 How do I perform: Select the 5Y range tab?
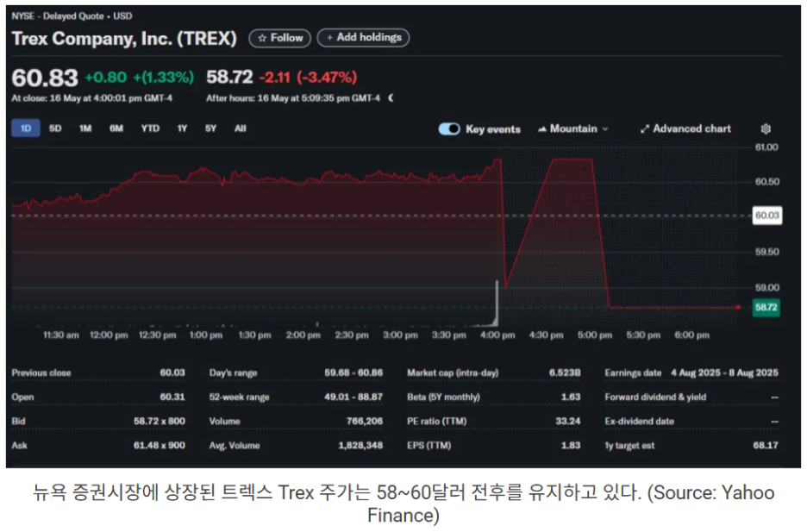click(x=210, y=128)
